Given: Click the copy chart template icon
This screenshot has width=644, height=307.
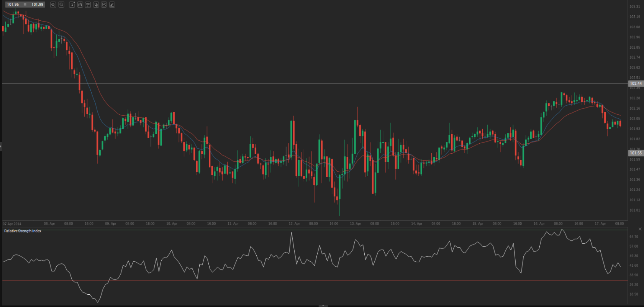Looking at the screenshot, I should pyautogui.click(x=96, y=5).
